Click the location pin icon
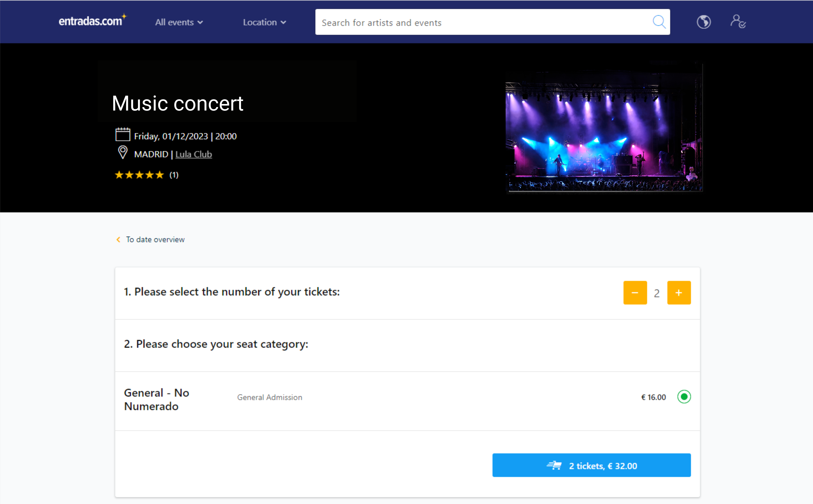 pyautogui.click(x=122, y=153)
